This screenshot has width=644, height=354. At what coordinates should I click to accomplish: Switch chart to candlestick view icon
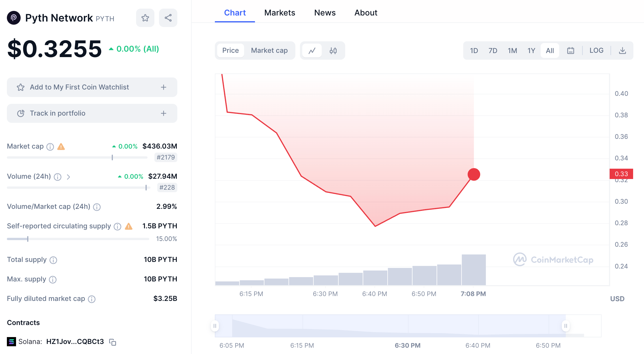333,50
